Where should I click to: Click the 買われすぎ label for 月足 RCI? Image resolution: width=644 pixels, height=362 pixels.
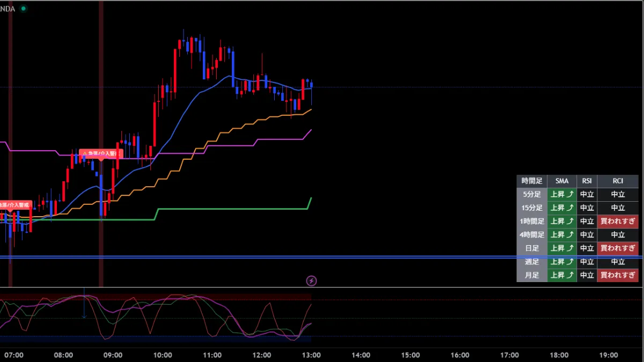[x=618, y=275]
